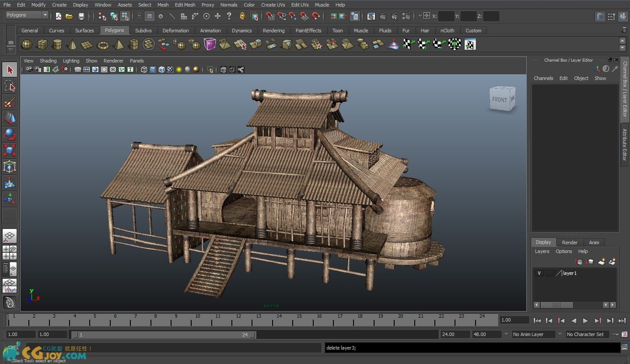The height and width of the screenshot is (364, 630).
Task: Open the viewport Shading menu
Action: click(x=48, y=61)
